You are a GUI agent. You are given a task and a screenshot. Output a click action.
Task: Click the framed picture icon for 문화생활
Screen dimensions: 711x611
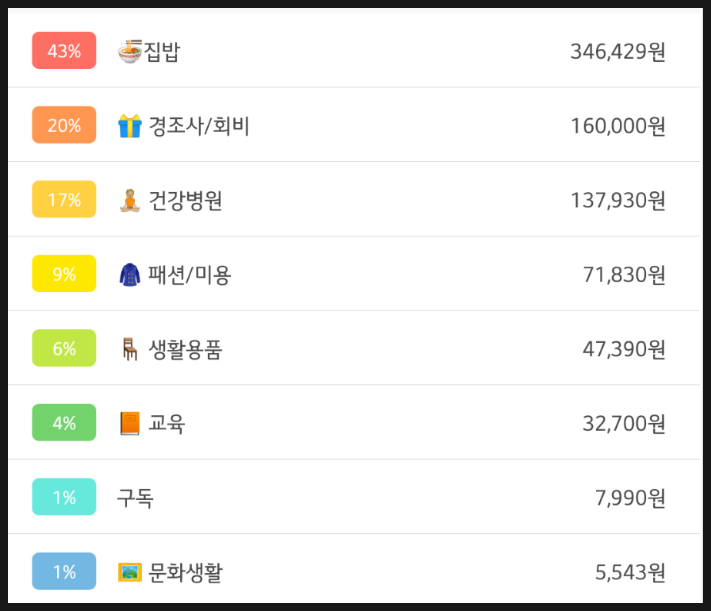[130, 572]
